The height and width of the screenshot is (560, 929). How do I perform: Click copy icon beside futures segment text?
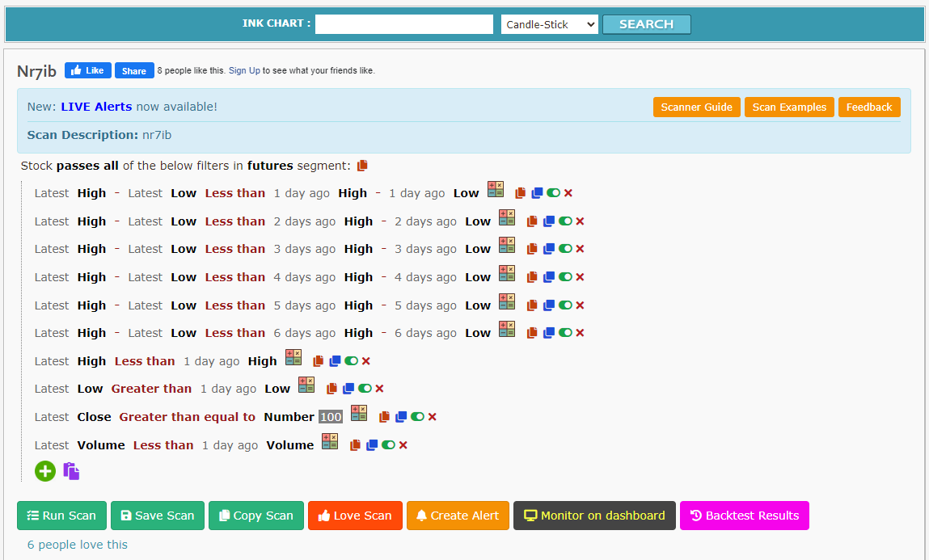tap(362, 166)
